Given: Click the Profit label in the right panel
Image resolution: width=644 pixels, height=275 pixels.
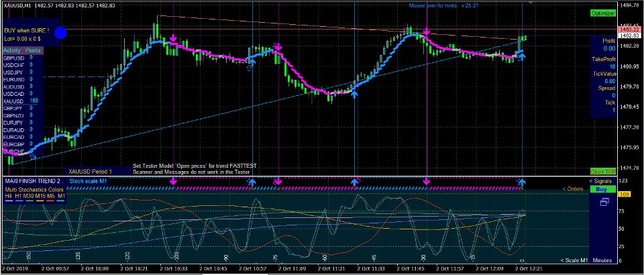Looking at the screenshot, I should click(x=608, y=41).
